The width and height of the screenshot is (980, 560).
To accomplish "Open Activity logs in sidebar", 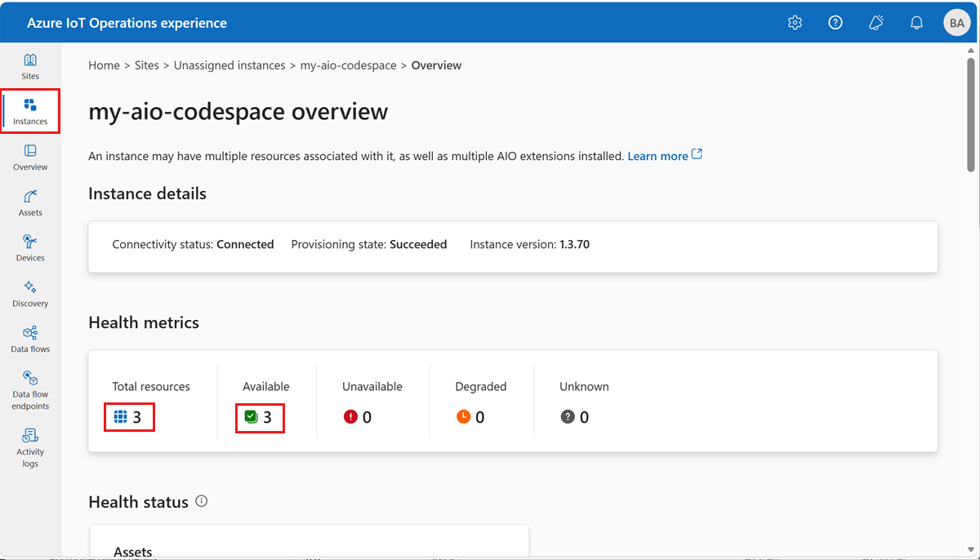I will click(30, 447).
